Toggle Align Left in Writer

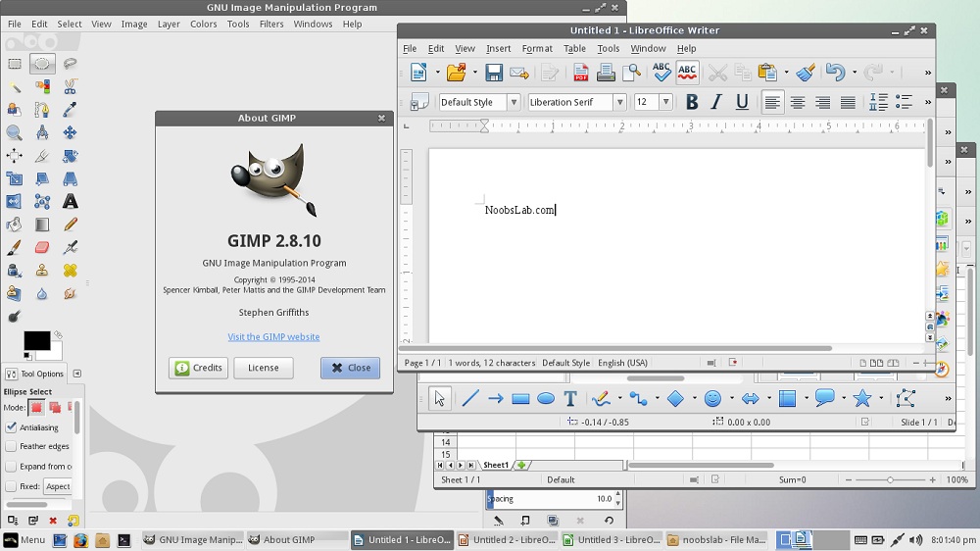[x=772, y=102]
